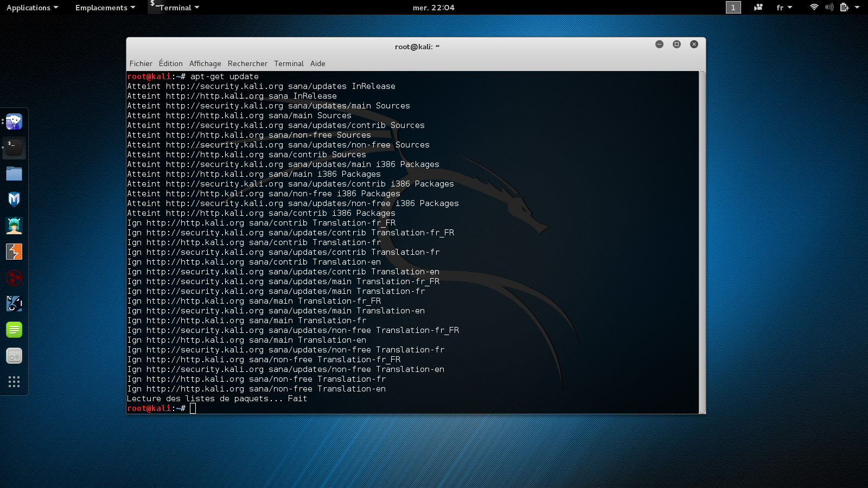Screen dimensions: 868x488
Task: Open the Terminal app menu in top bar
Action: pos(175,8)
